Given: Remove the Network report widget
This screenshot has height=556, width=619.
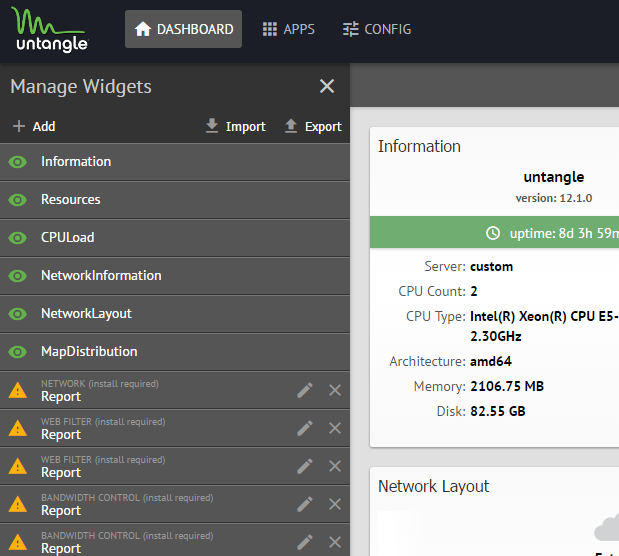Looking at the screenshot, I should (x=335, y=390).
